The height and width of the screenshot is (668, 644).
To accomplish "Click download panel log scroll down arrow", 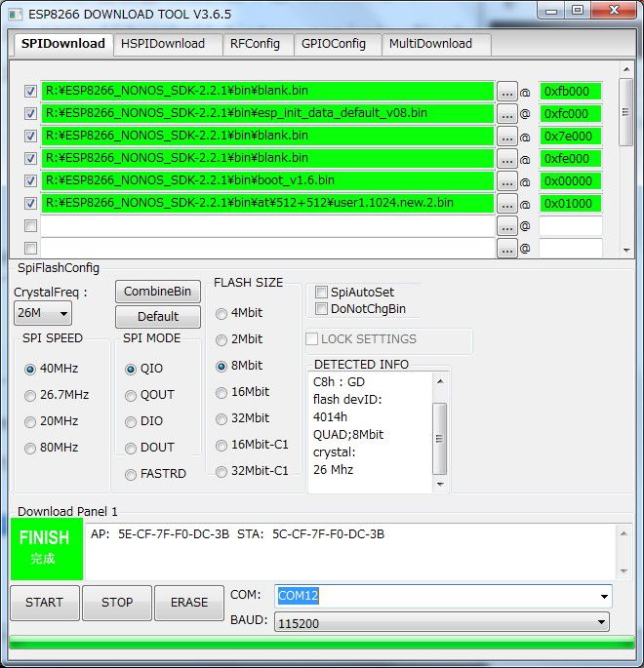I will click(624, 571).
